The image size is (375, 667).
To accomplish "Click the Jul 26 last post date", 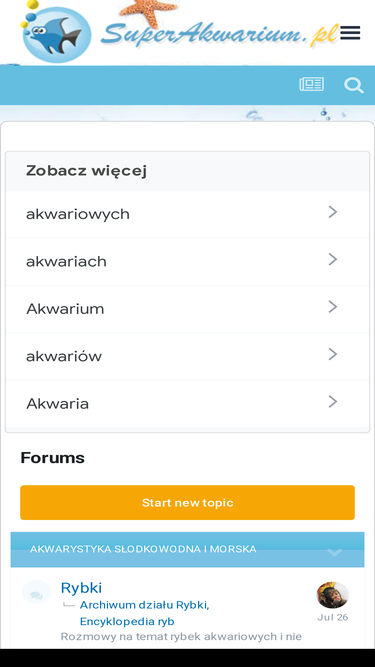I will [332, 617].
